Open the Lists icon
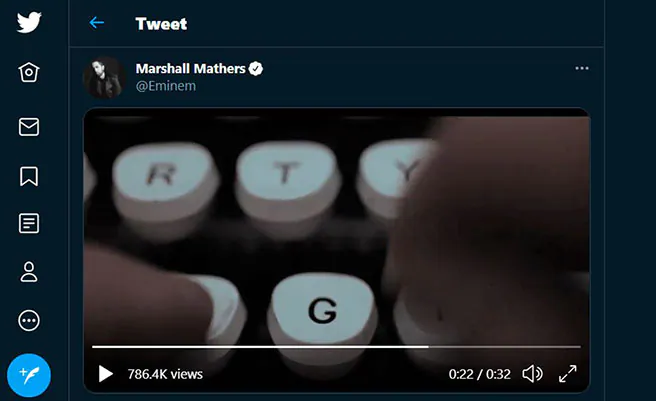Screen dimensions: 656x401 29,223
